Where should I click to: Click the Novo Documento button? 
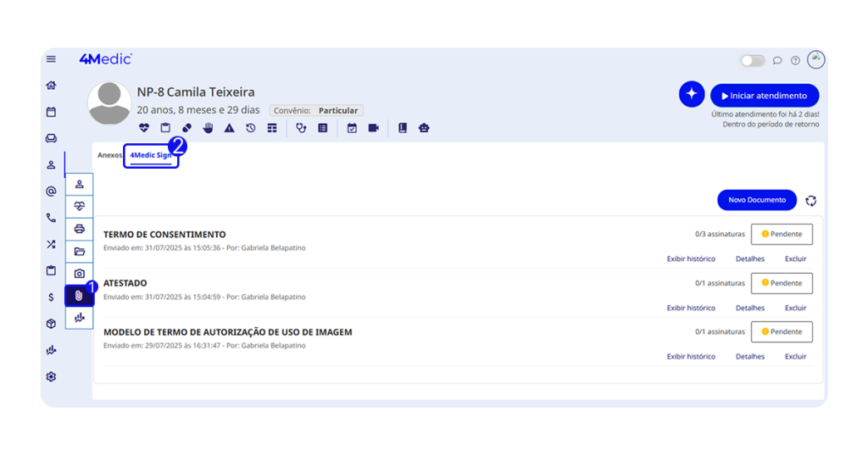(x=757, y=200)
